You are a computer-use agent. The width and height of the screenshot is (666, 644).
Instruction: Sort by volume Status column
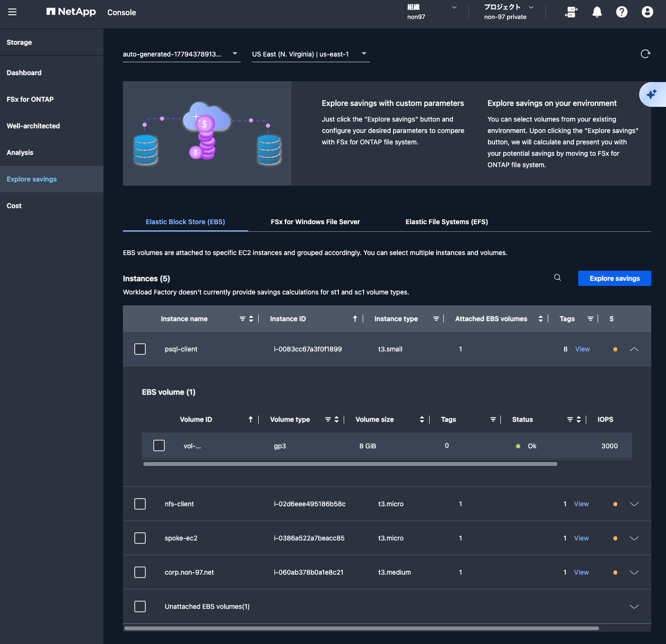[579, 419]
